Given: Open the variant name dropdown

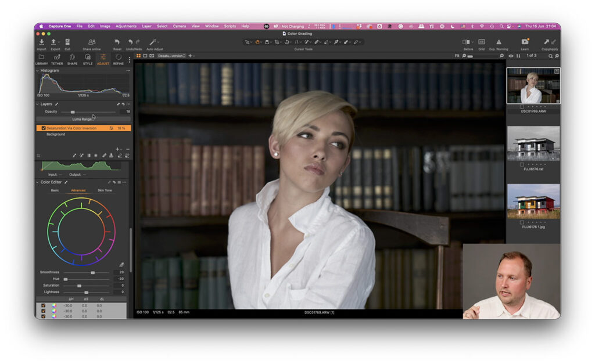Looking at the screenshot, I should 171,56.
